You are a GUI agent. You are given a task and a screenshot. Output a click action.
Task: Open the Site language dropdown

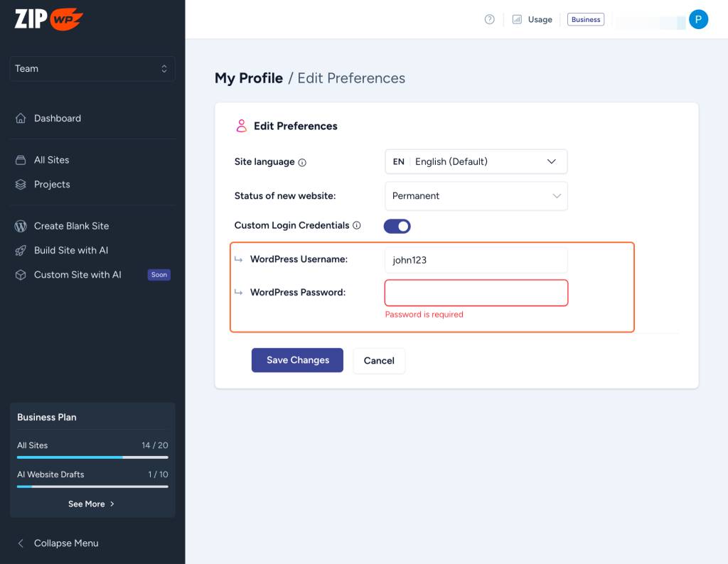tap(475, 161)
